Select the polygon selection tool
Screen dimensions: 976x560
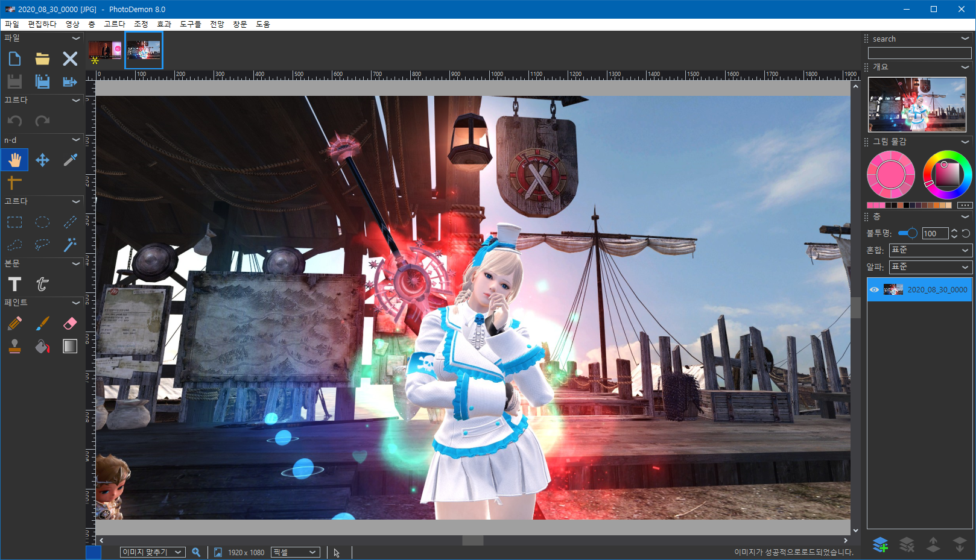(14, 245)
